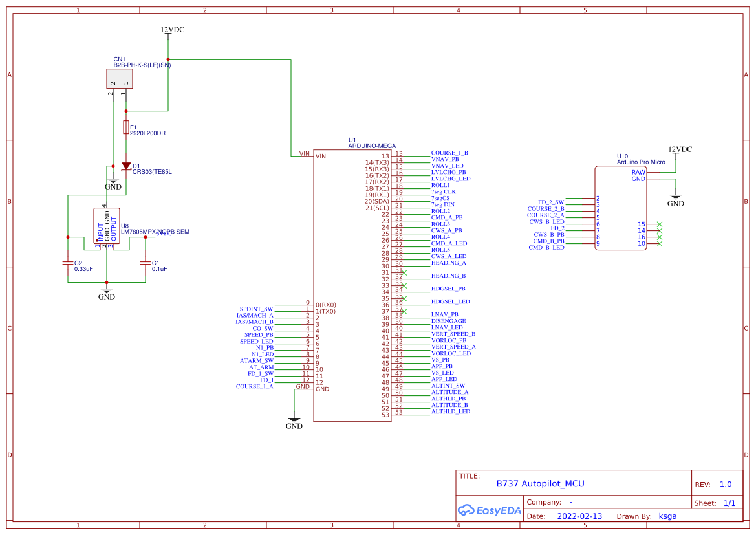
Task: Click the Drawn By name ksga
Action: [668, 516]
